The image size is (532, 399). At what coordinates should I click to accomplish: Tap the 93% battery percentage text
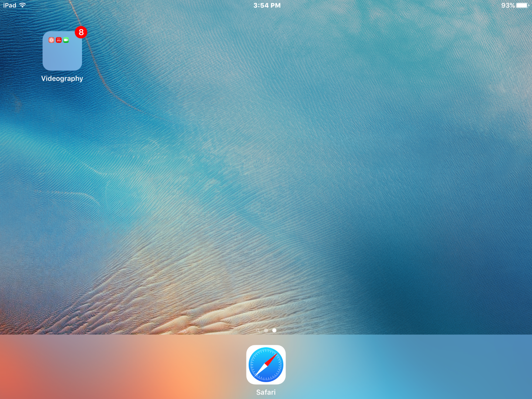point(508,5)
